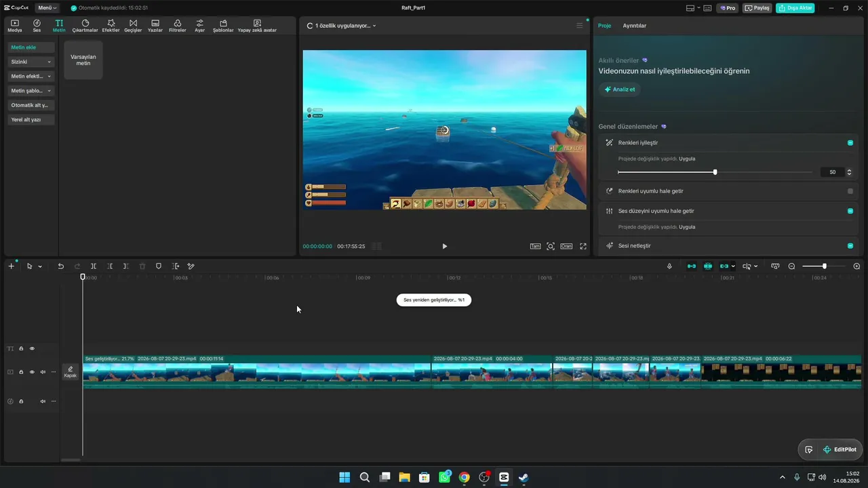The height and width of the screenshot is (488, 868).
Task: Toggle clip linkage in timeline
Action: click(724, 266)
